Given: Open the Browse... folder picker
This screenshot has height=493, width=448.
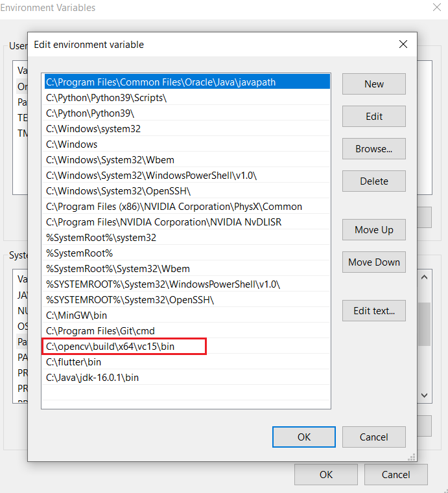Looking at the screenshot, I should (373, 149).
